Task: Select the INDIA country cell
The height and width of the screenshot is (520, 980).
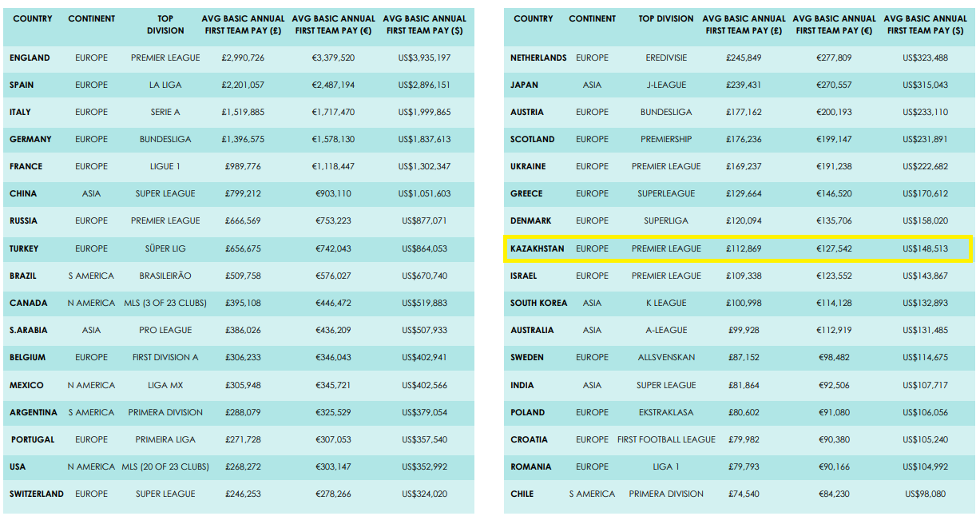Action: tap(522, 385)
